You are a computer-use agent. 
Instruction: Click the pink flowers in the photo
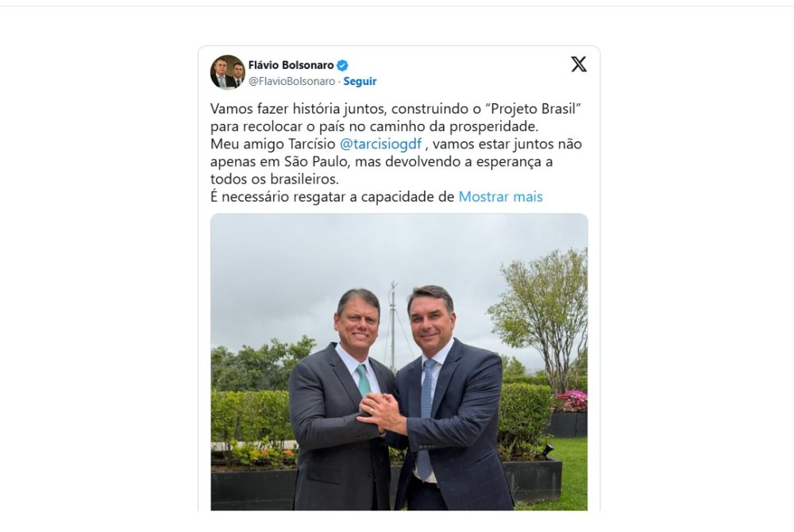point(572,401)
